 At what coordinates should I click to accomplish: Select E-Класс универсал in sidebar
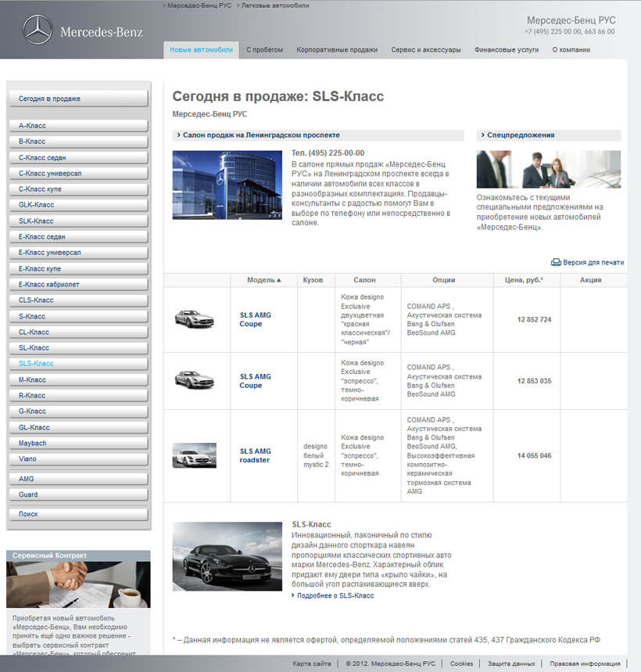(78, 253)
